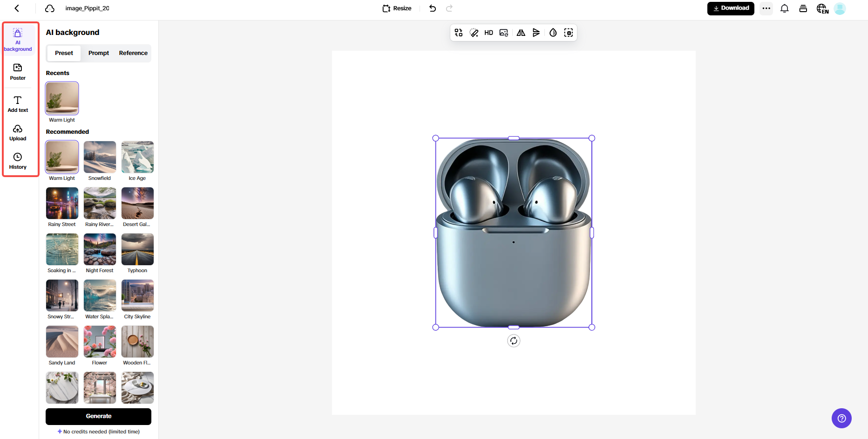Open the notifications bell
Image resolution: width=868 pixels, height=439 pixels.
tap(785, 8)
